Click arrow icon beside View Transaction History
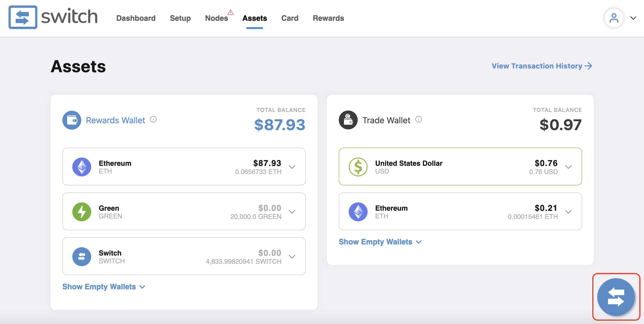Image resolution: width=644 pixels, height=324 pixels. coord(588,66)
